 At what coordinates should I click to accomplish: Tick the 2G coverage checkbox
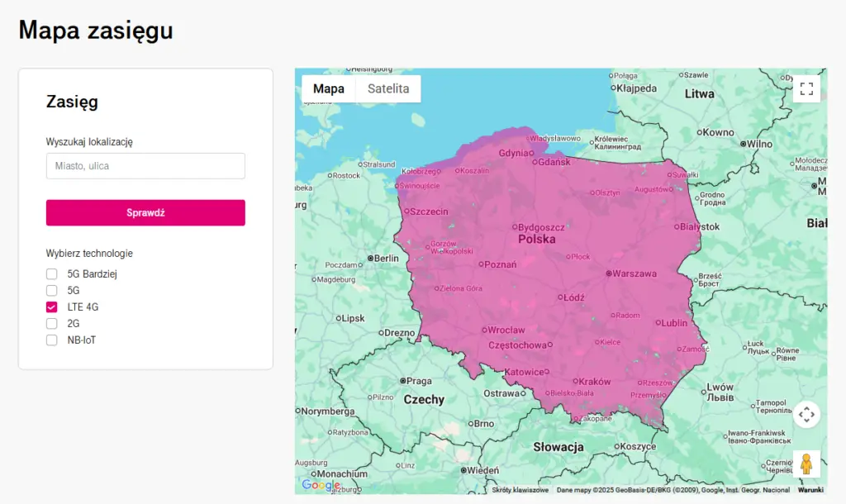[x=52, y=324]
